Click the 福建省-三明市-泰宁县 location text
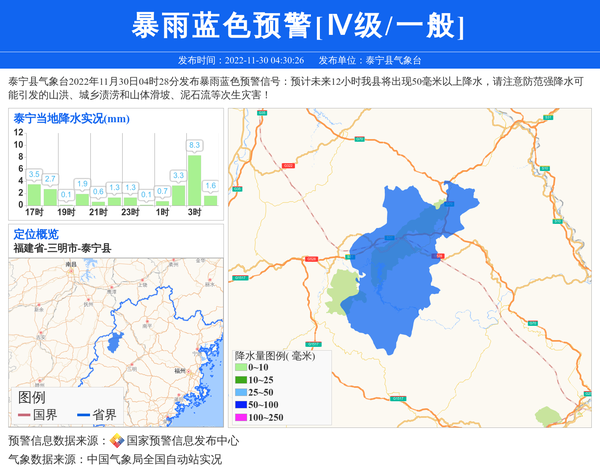600x471 pixels. click(62, 248)
